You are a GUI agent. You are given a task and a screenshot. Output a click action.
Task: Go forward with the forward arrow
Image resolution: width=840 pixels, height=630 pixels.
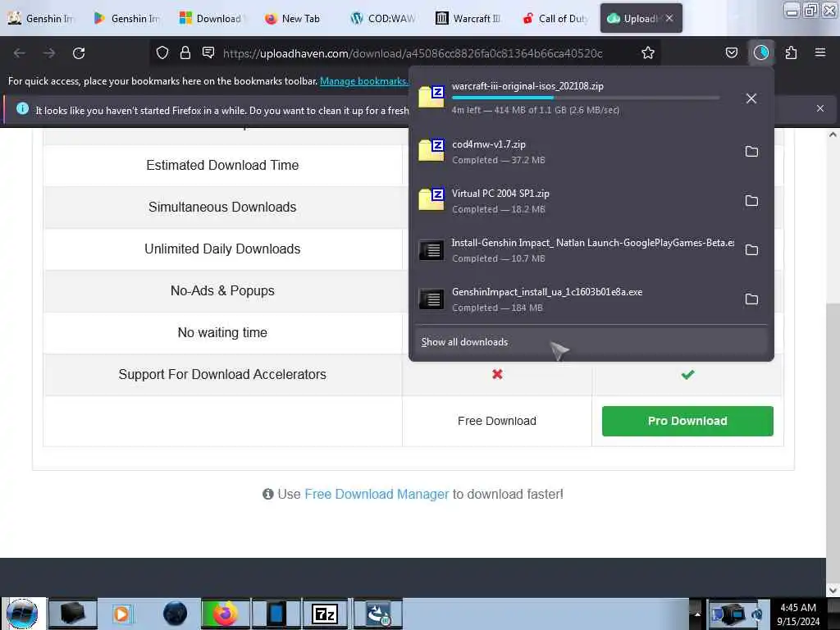48,53
